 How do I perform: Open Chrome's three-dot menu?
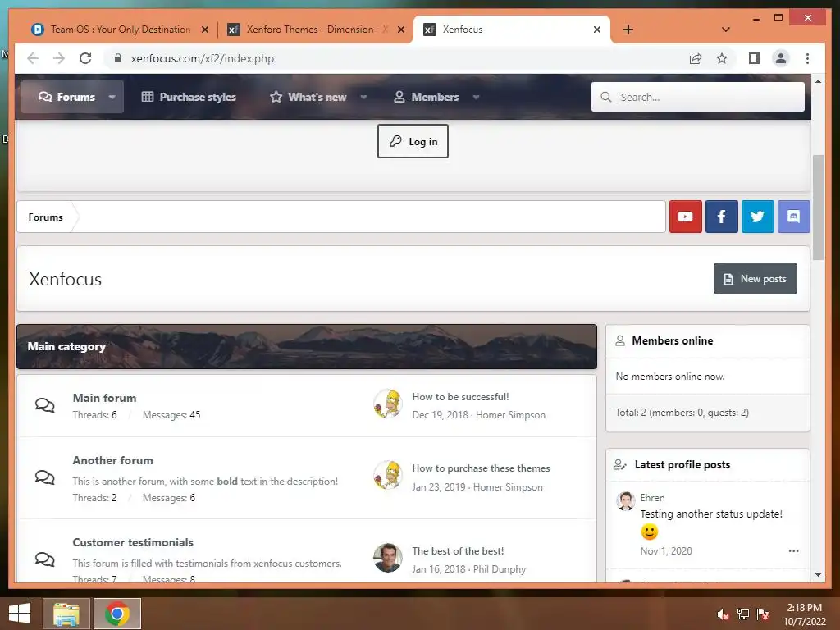(x=807, y=58)
